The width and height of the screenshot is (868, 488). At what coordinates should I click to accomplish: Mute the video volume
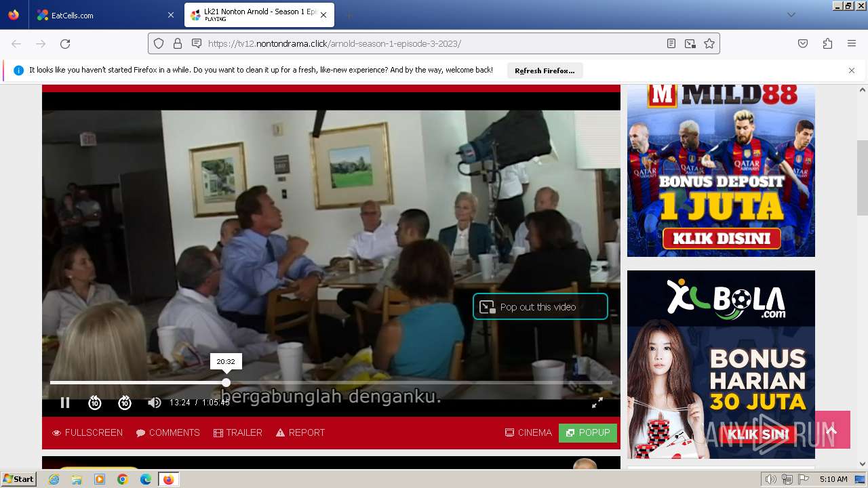(x=155, y=403)
